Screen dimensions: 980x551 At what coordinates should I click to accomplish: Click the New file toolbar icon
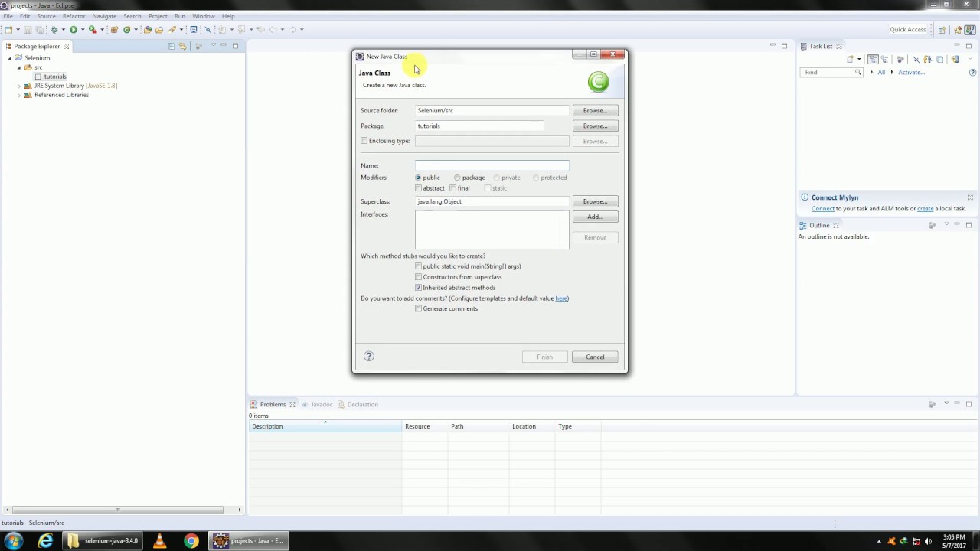click(8, 30)
